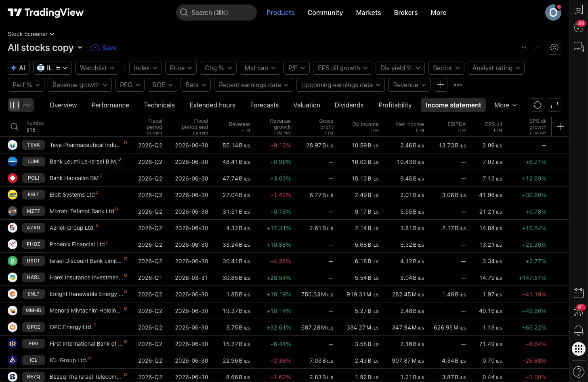Switch to the Overview tab
This screenshot has height=382, width=588.
point(63,105)
